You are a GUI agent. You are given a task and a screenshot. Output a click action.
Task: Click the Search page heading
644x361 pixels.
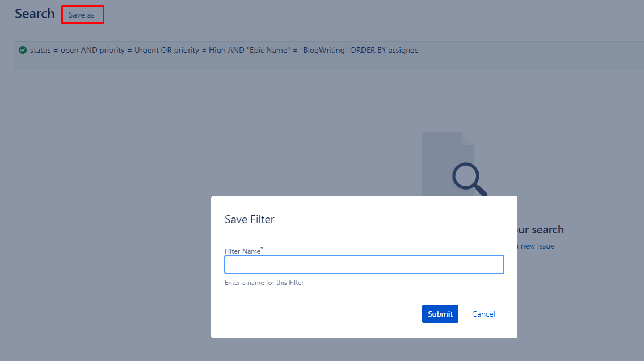34,14
